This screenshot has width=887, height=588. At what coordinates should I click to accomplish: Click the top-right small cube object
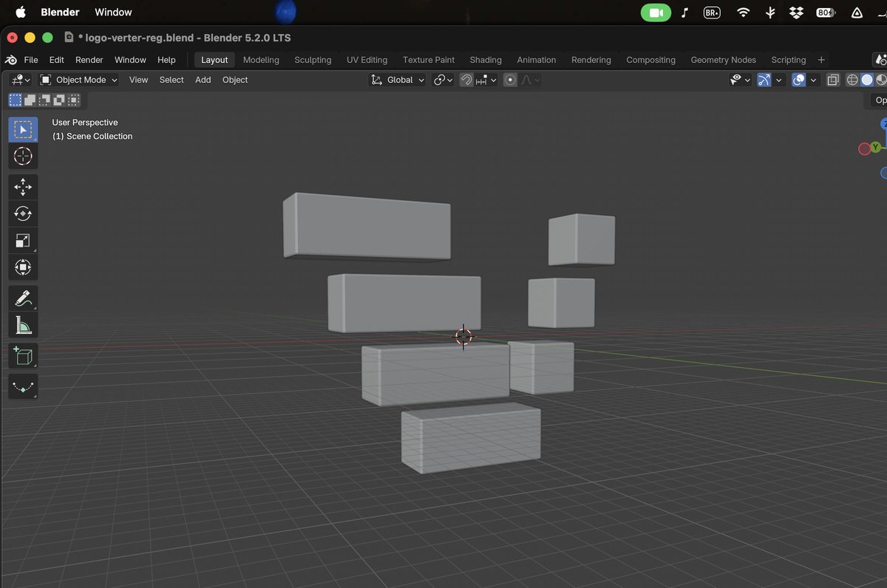[x=582, y=239]
